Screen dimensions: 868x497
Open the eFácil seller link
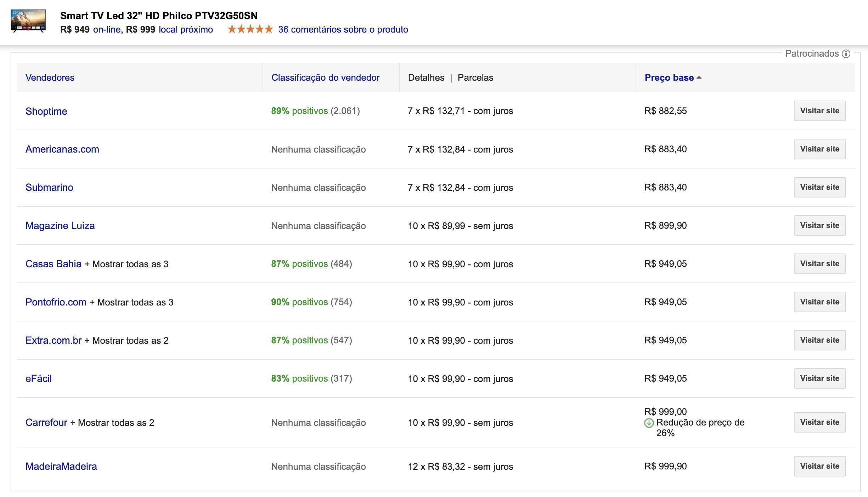(39, 378)
